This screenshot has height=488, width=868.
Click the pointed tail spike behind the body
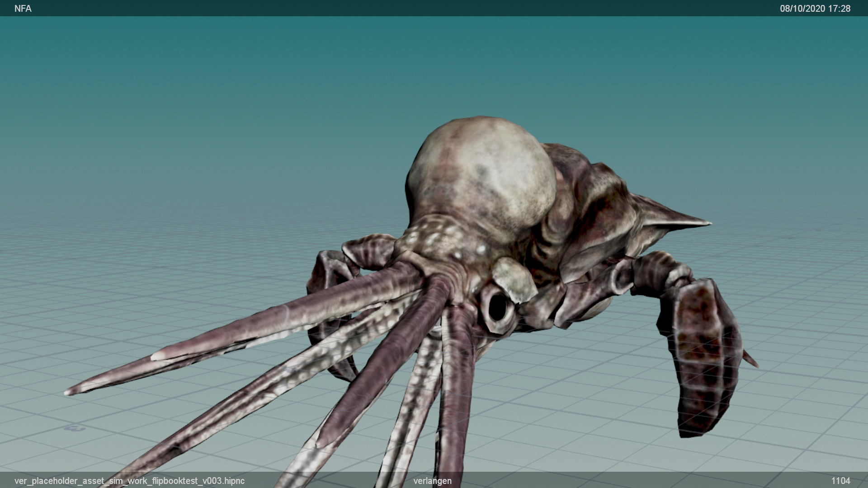click(678, 221)
